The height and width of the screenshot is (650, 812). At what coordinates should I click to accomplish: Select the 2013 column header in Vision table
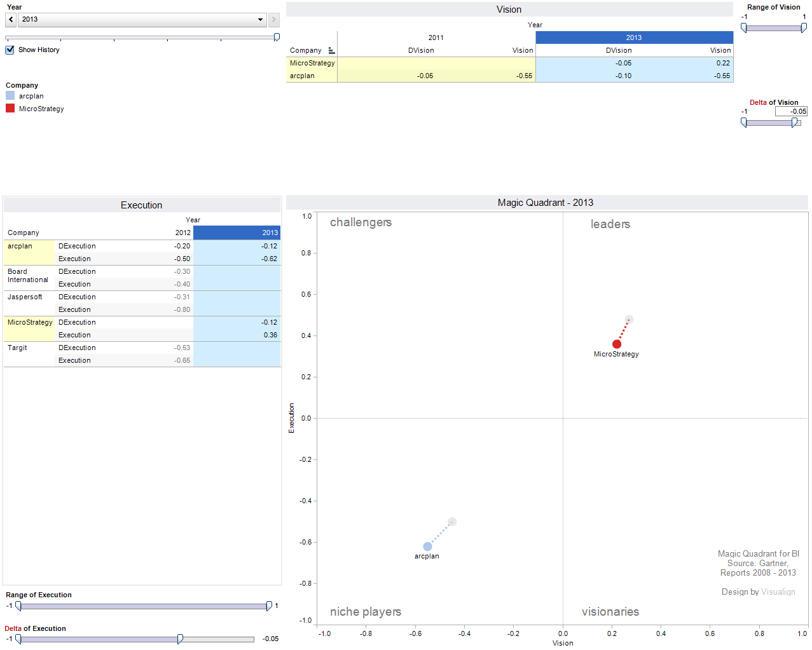(634, 37)
